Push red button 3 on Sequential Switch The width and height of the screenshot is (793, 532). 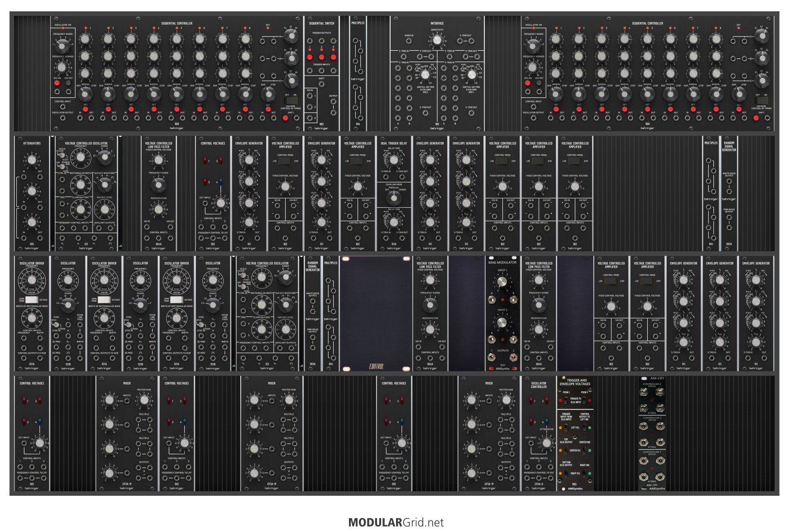point(333,57)
